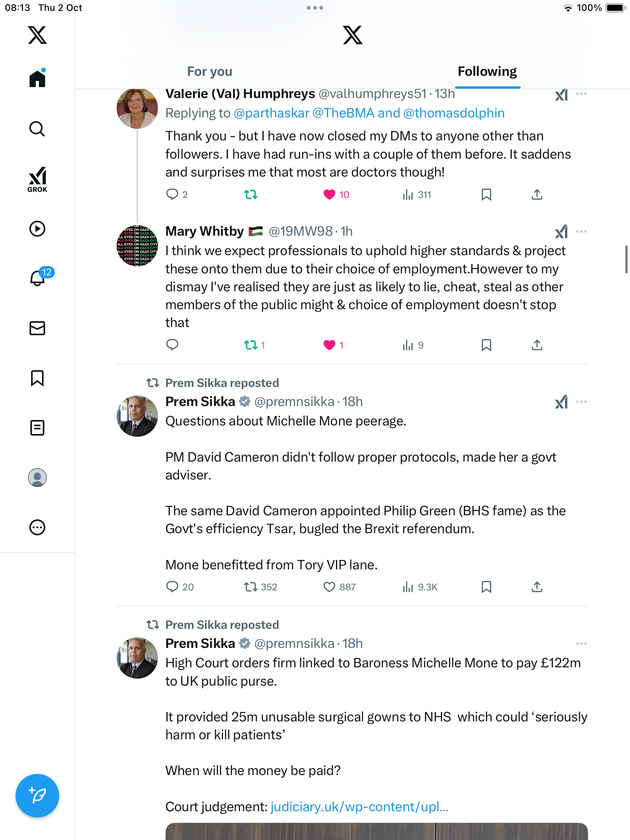This screenshot has height=840, width=630.
Task: Open the video tab play icon
Action: pyautogui.click(x=37, y=229)
